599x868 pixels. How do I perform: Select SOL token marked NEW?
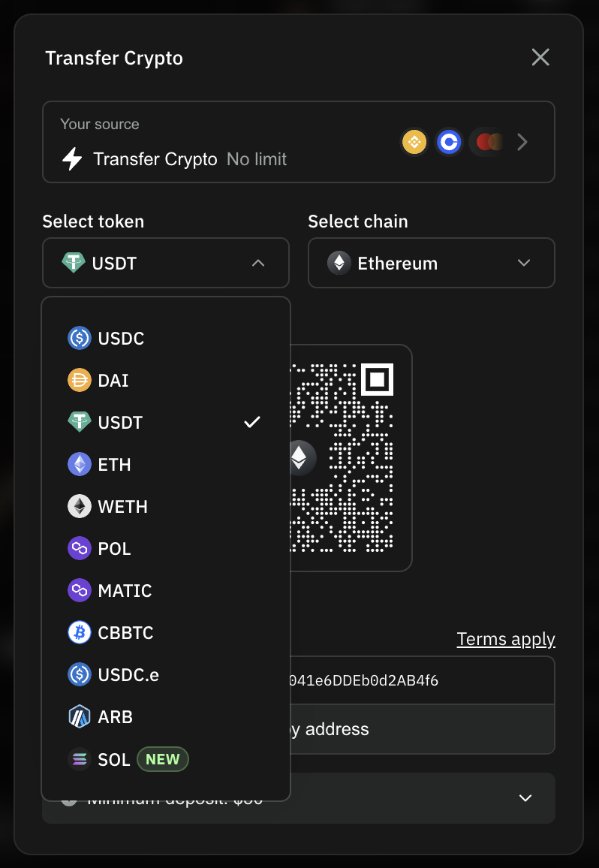166,759
